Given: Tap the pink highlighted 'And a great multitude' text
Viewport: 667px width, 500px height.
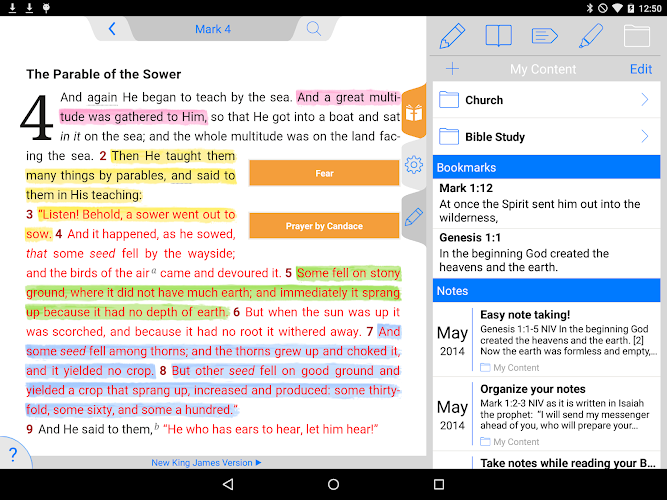Looking at the screenshot, I should pyautogui.click(x=348, y=97).
